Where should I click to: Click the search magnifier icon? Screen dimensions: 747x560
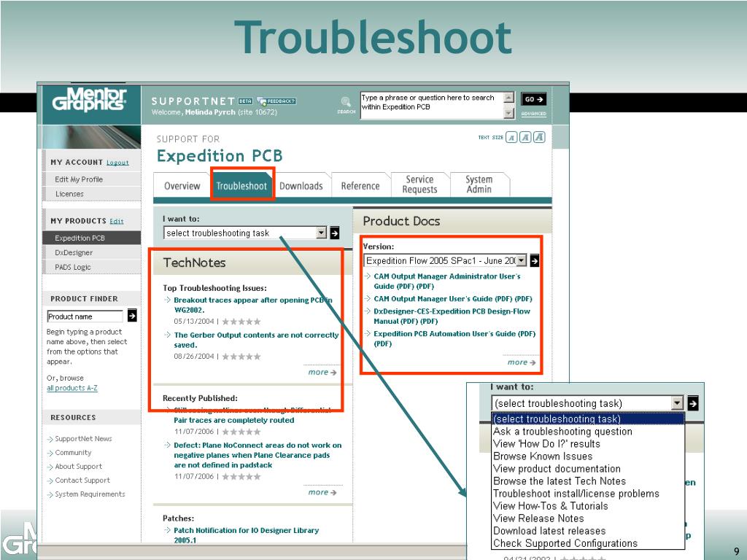[346, 101]
